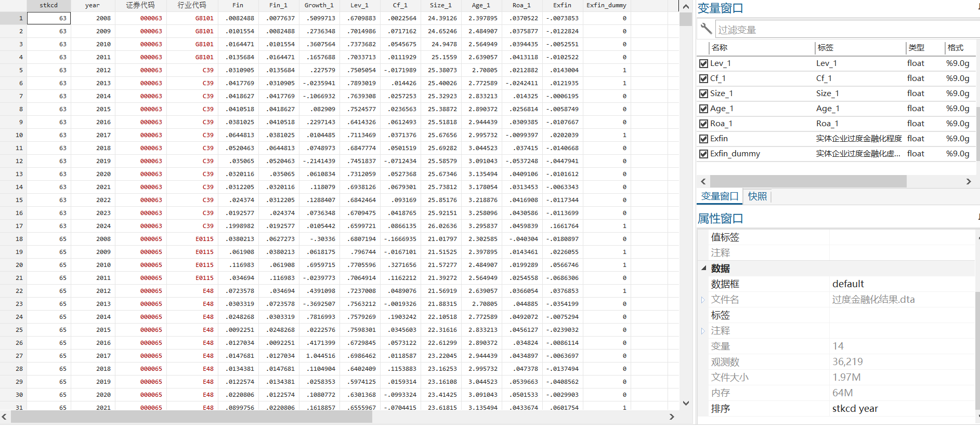
Task: Select the Fin_1 column header
Action: 278,5
